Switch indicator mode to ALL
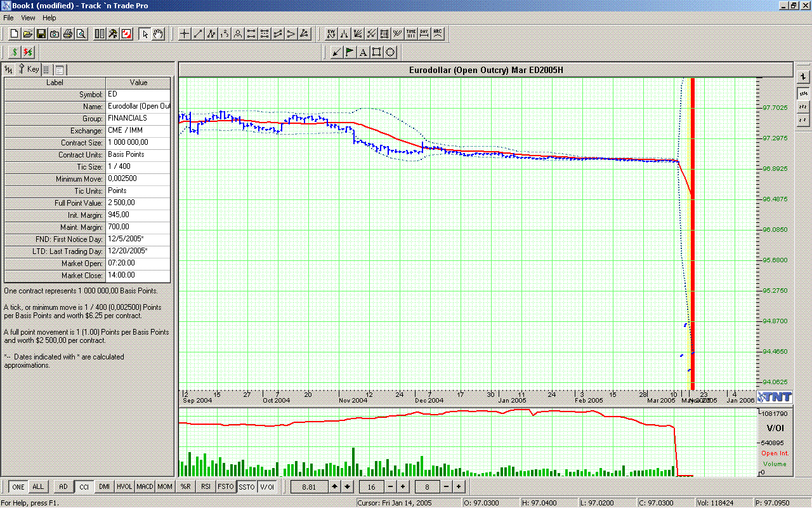 (x=38, y=487)
